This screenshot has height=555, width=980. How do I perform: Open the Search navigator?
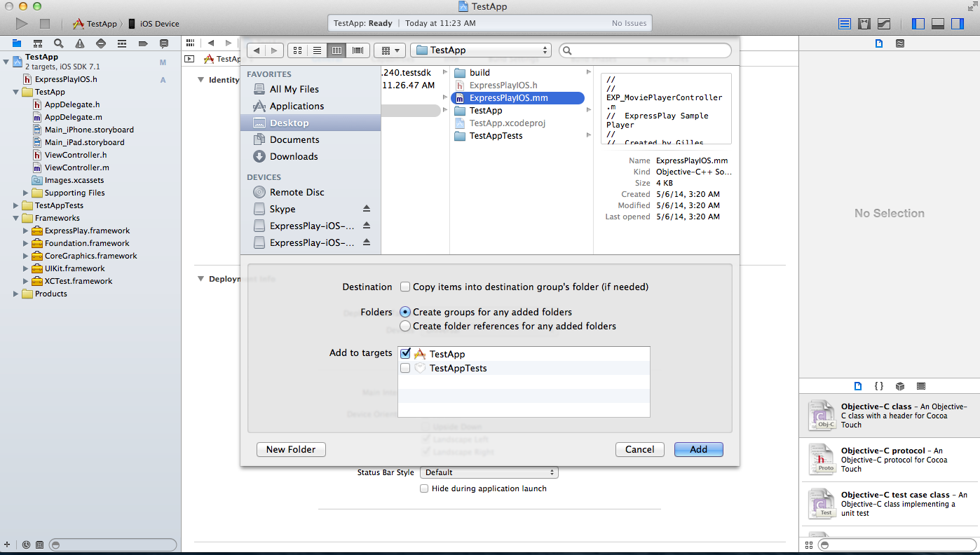point(59,43)
